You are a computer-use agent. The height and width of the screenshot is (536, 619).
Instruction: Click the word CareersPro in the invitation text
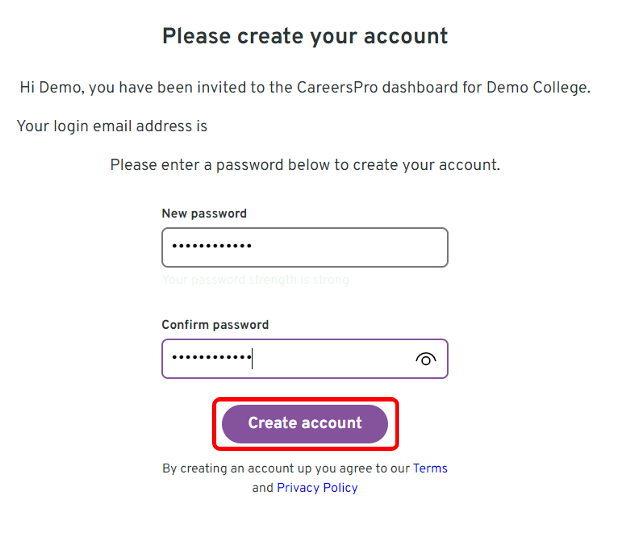pyautogui.click(x=338, y=88)
